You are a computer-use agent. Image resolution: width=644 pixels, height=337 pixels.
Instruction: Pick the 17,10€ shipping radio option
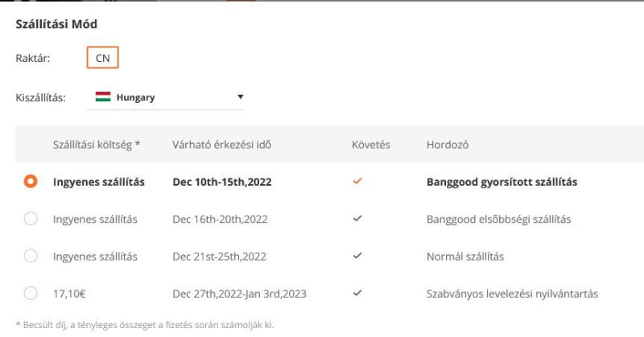pyautogui.click(x=31, y=293)
